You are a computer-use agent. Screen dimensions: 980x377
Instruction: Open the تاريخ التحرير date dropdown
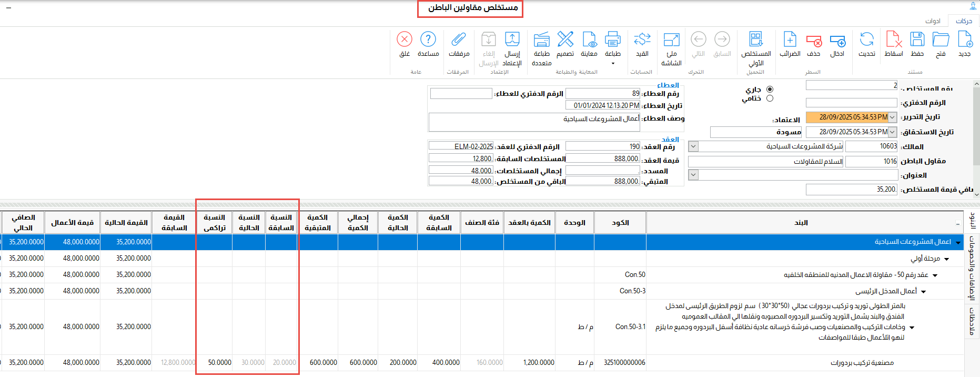coord(893,117)
